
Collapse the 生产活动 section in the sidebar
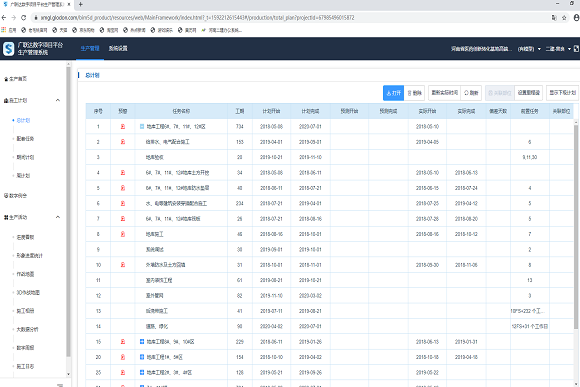pyautogui.click(x=58, y=217)
